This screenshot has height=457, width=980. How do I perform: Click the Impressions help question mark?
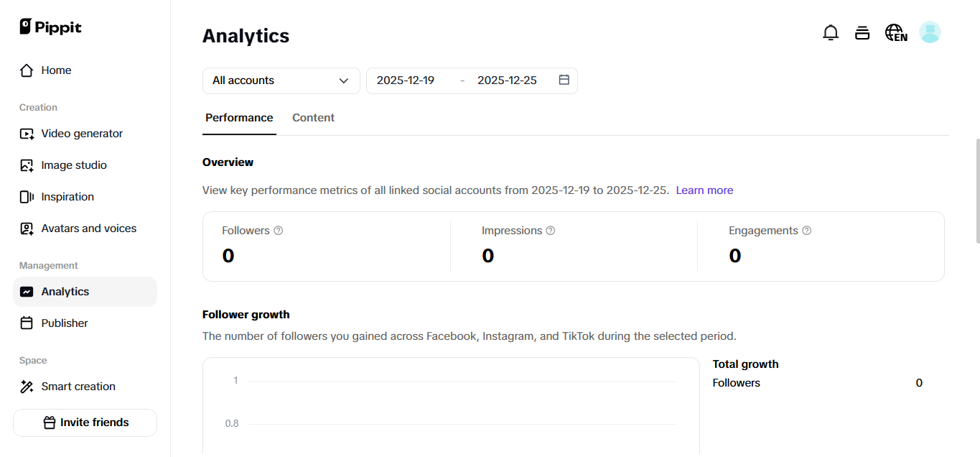pos(550,230)
